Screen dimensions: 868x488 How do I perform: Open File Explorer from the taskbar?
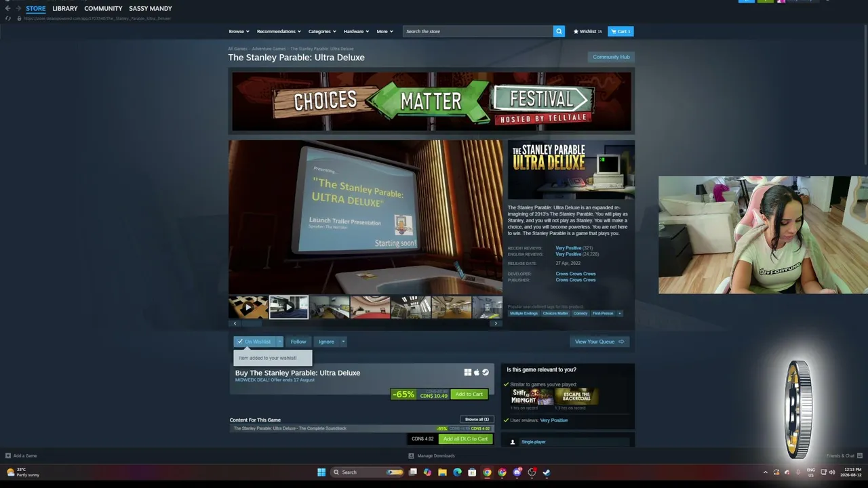[442, 472]
